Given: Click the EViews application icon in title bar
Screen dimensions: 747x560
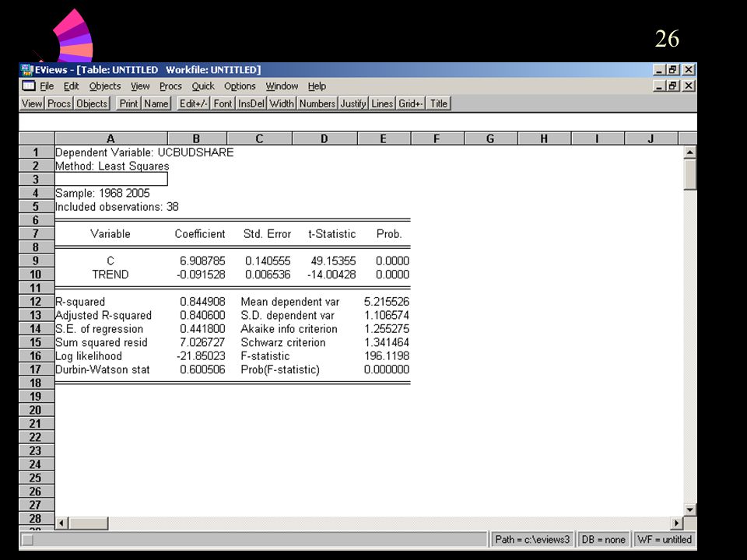Looking at the screenshot, I should click(26, 70).
